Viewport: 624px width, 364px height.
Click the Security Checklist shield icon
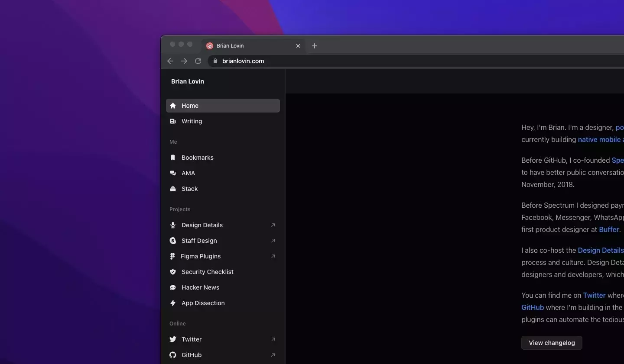coord(172,272)
